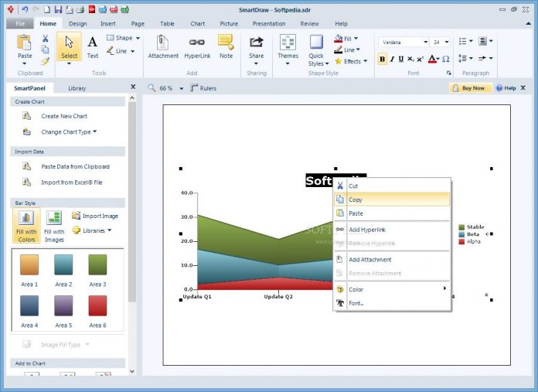Viewport: 538px width, 392px height.
Task: Click the Buy Now button
Action: tap(471, 88)
